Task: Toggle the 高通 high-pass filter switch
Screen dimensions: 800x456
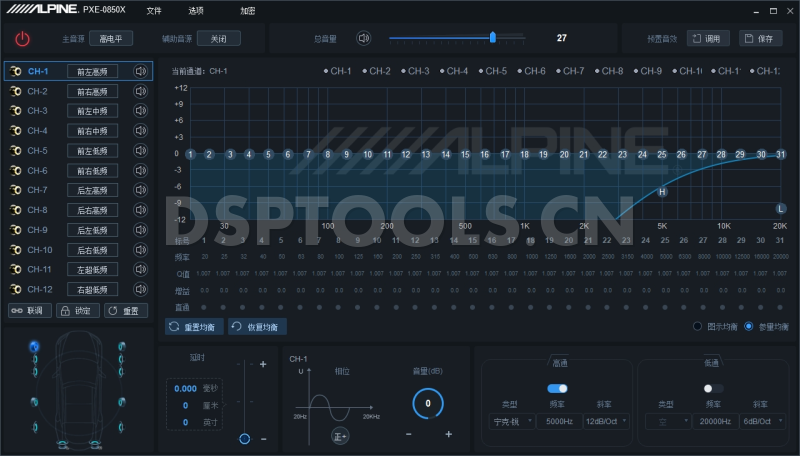Action: [x=557, y=389]
